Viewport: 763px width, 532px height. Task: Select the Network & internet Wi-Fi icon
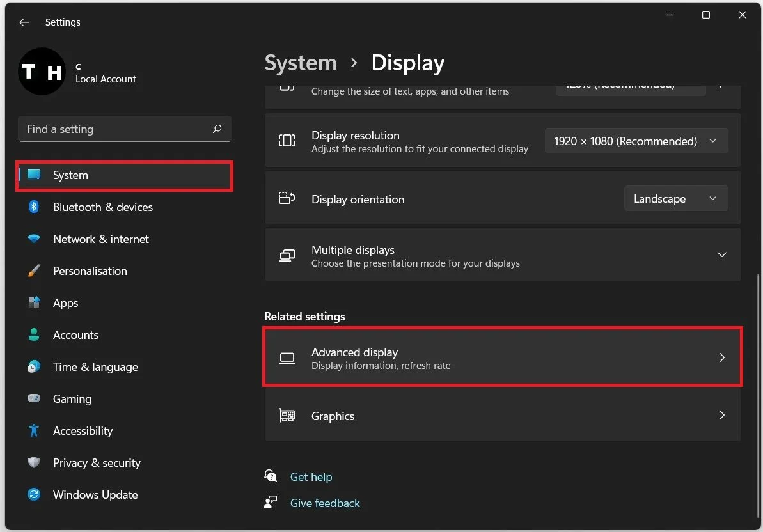click(33, 239)
